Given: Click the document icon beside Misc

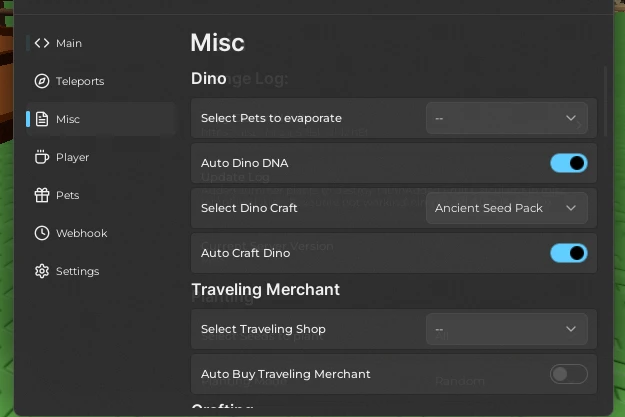Looking at the screenshot, I should point(42,119).
